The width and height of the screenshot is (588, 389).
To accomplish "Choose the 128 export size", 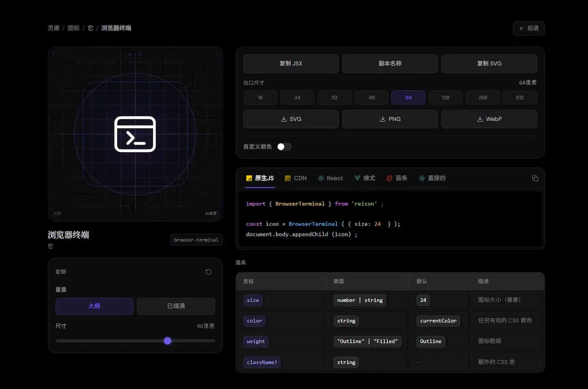I will coord(446,97).
